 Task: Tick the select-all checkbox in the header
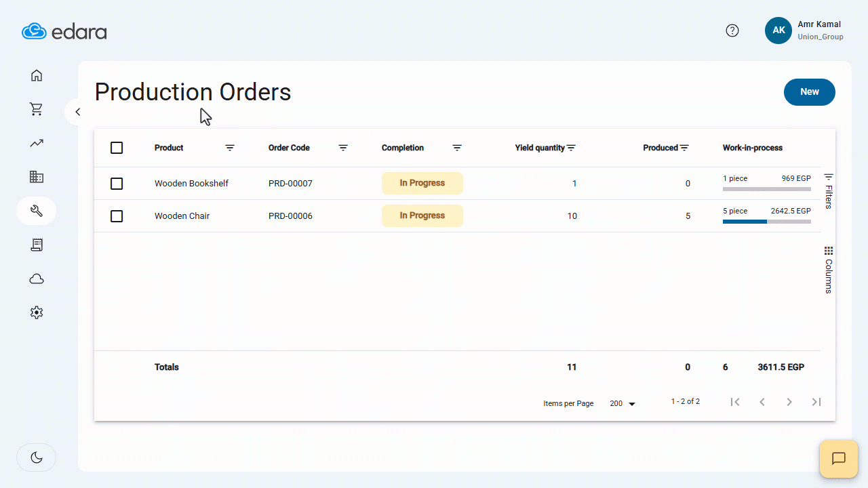116,147
